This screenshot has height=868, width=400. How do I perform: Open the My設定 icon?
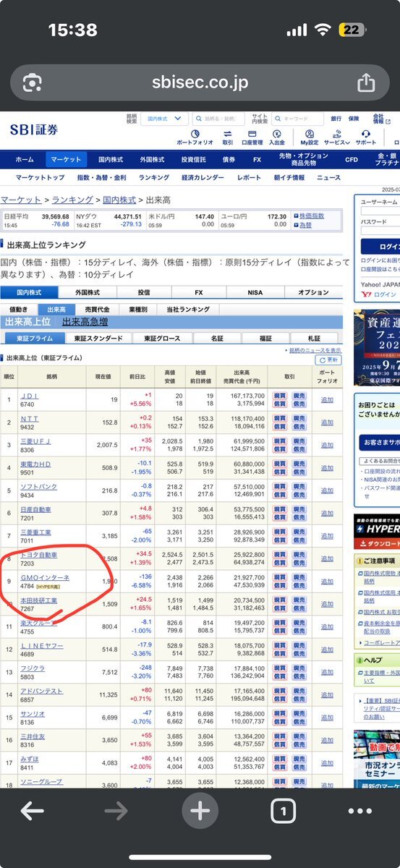click(x=310, y=137)
